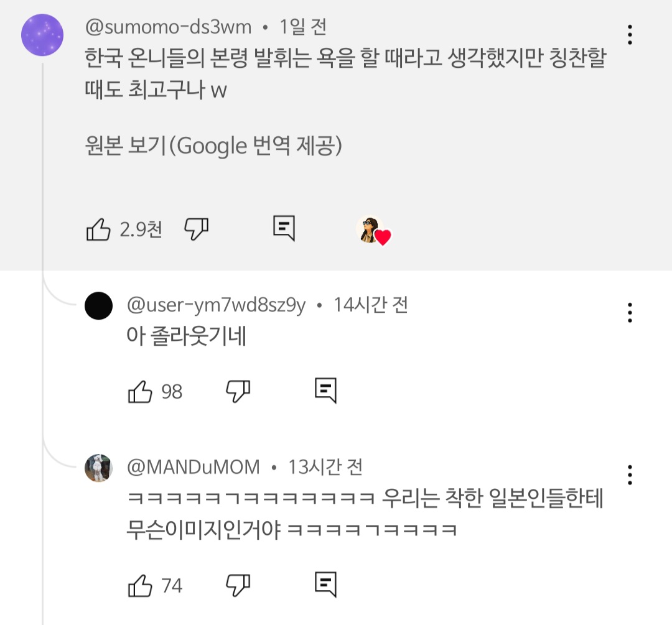Reply to @user-ym7wd8sz9y's comment
The height and width of the screenshot is (625, 672).
[326, 391]
